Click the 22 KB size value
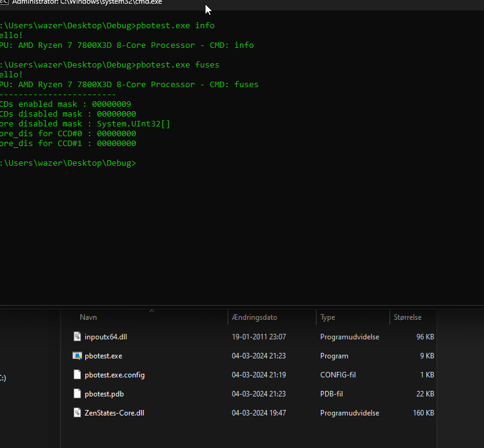The image size is (484, 448). pyautogui.click(x=425, y=393)
